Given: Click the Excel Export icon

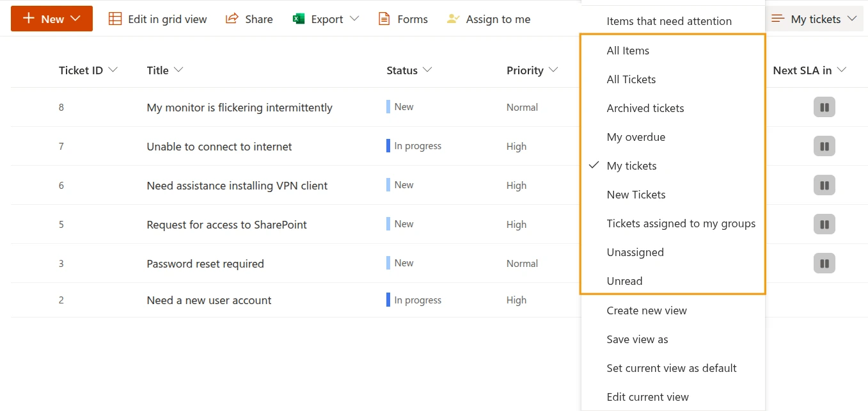Looking at the screenshot, I should point(299,19).
